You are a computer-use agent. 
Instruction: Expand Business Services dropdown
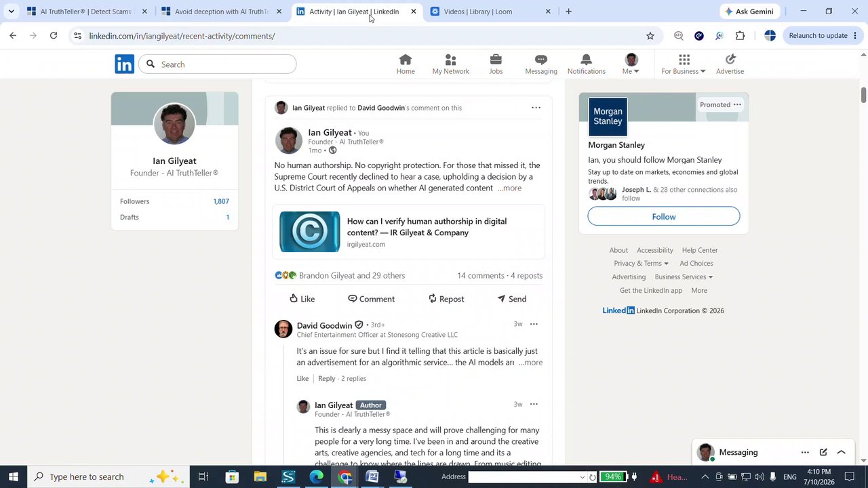[x=684, y=277]
